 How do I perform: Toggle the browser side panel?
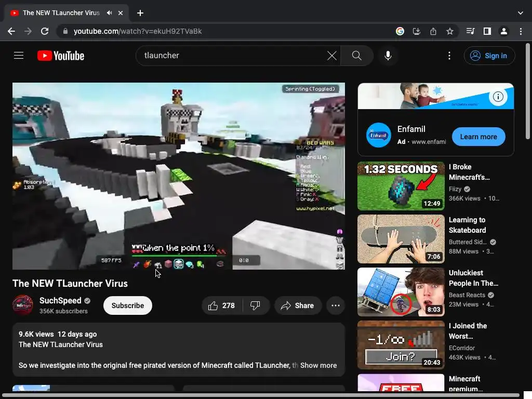coord(487,31)
